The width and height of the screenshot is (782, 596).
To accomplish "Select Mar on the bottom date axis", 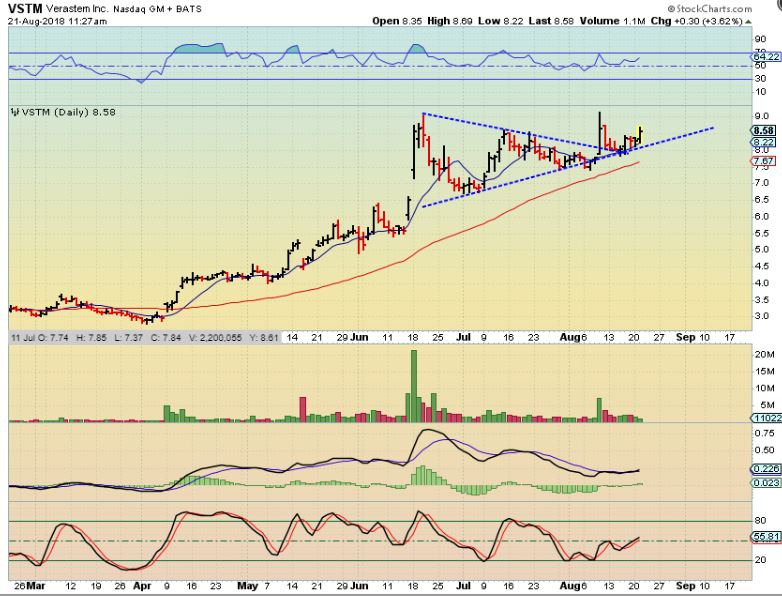I will click(x=35, y=586).
